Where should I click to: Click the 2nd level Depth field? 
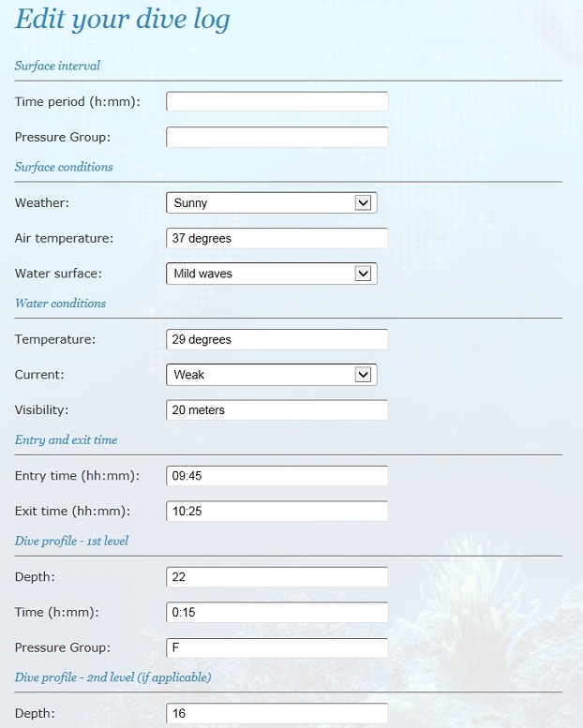coord(277,713)
